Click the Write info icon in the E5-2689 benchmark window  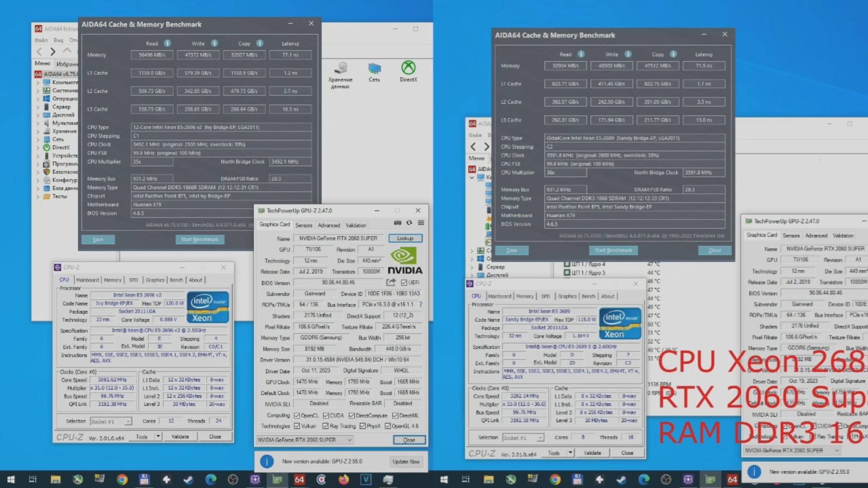628,54
